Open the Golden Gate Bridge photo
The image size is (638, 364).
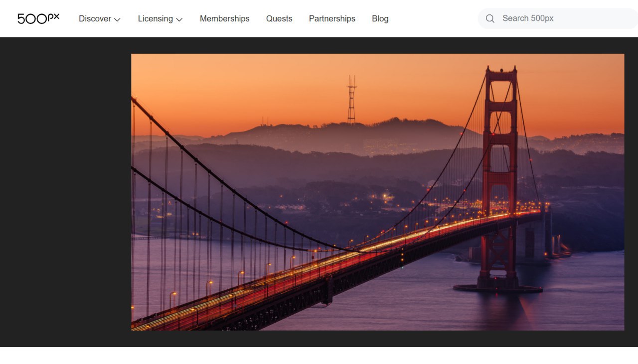click(x=377, y=192)
